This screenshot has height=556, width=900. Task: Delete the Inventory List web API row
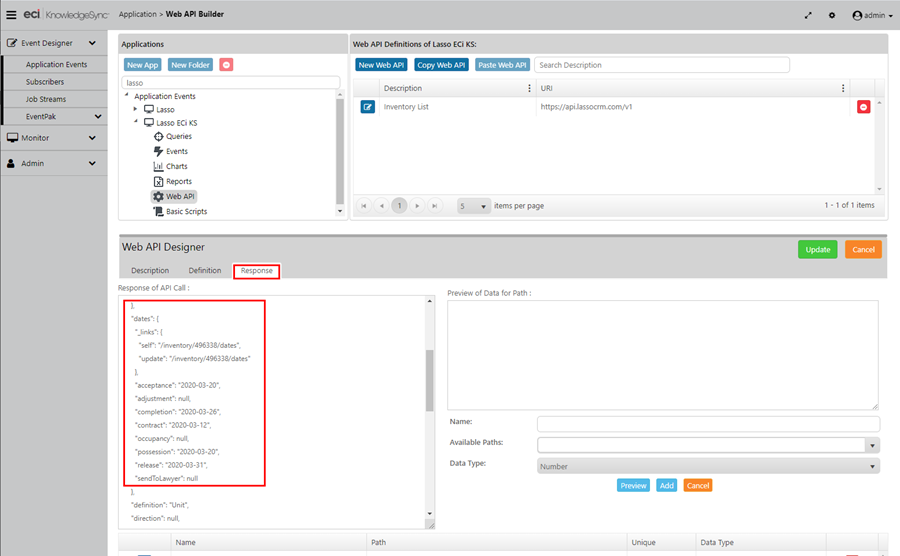click(863, 107)
